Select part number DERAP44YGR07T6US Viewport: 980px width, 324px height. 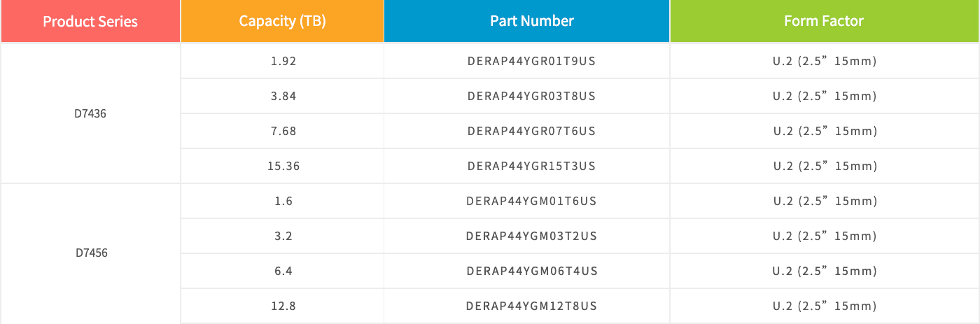531,131
